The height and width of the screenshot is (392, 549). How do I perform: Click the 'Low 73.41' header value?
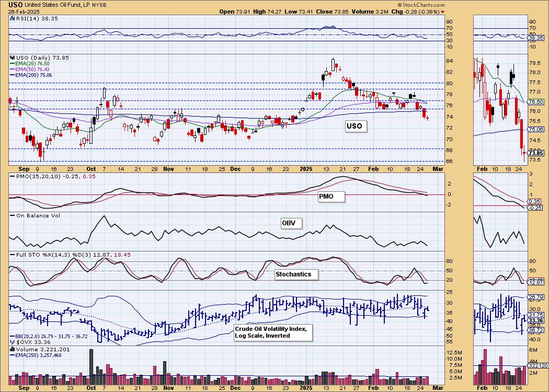pos(299,11)
